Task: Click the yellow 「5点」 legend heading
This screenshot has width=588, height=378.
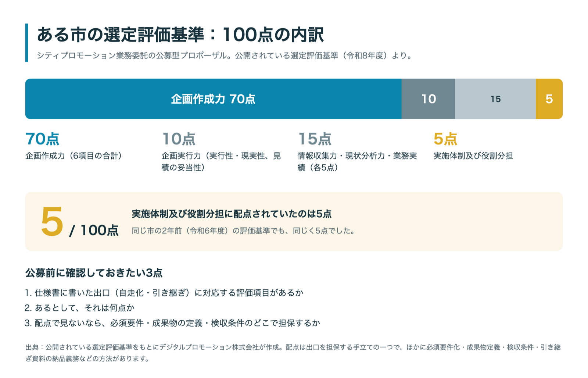Action: click(x=445, y=139)
